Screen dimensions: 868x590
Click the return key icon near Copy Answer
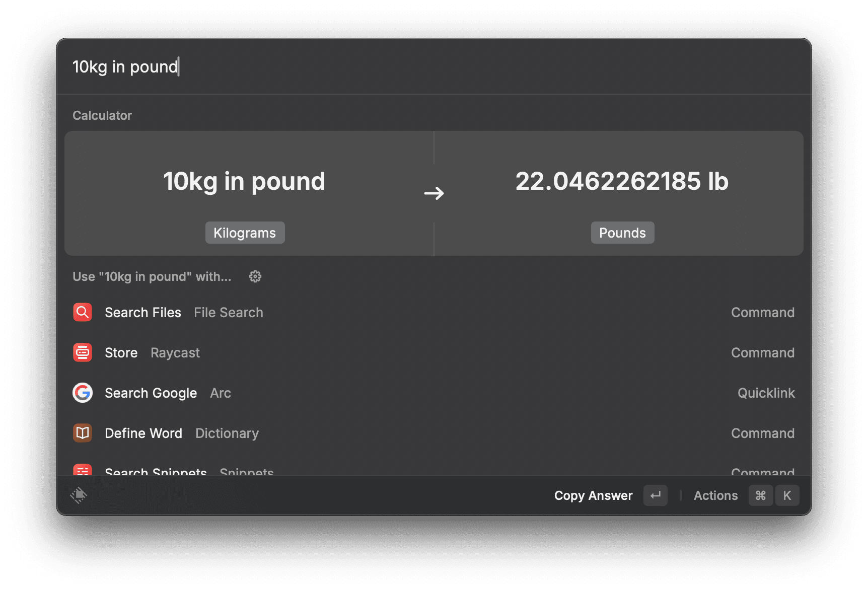coord(655,495)
